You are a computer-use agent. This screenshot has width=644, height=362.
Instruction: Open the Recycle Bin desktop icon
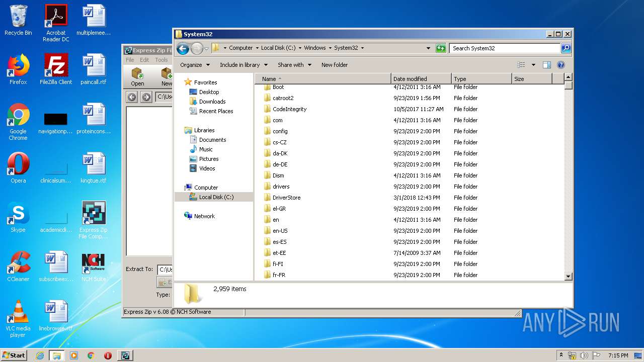point(18,20)
